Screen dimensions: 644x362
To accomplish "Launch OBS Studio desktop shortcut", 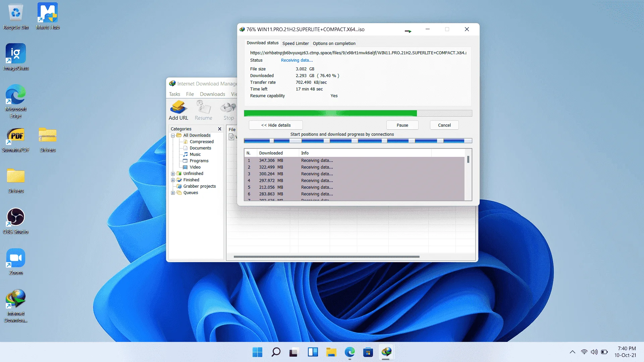I will (x=16, y=221).
